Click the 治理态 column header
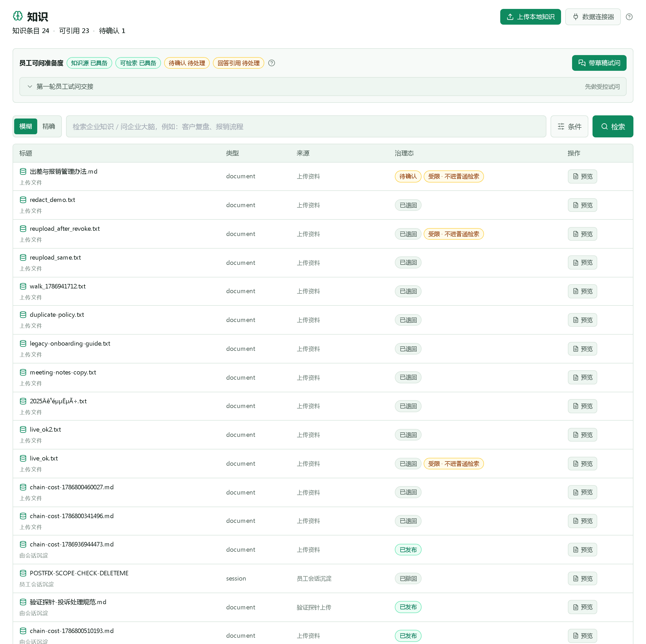This screenshot has width=646, height=644. (404, 153)
